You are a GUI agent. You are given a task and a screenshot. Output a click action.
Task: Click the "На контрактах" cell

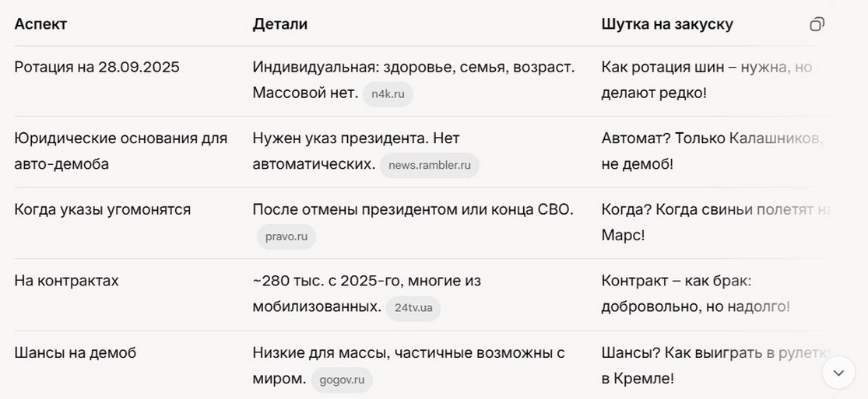pos(66,281)
